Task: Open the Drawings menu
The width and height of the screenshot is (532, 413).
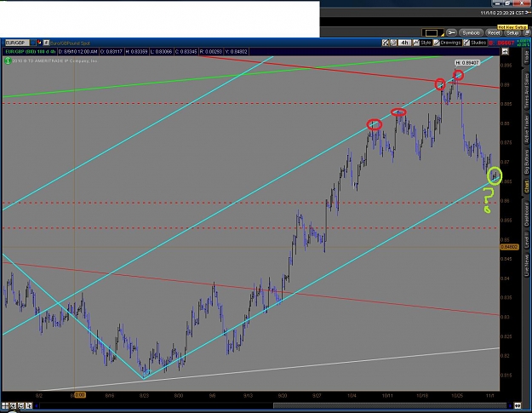Action: (x=448, y=43)
